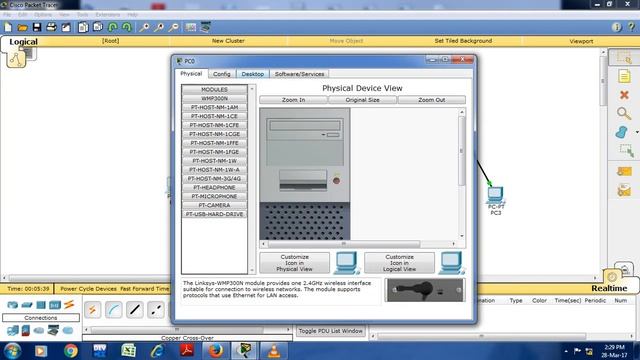Click the Toggle PDU List Window button
This screenshot has width=640, height=360.
331,331
